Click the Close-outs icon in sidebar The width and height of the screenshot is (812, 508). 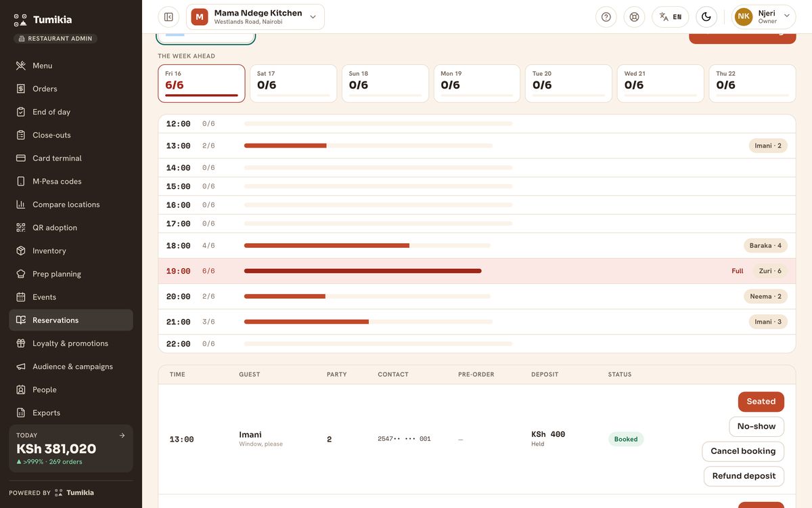(x=21, y=135)
